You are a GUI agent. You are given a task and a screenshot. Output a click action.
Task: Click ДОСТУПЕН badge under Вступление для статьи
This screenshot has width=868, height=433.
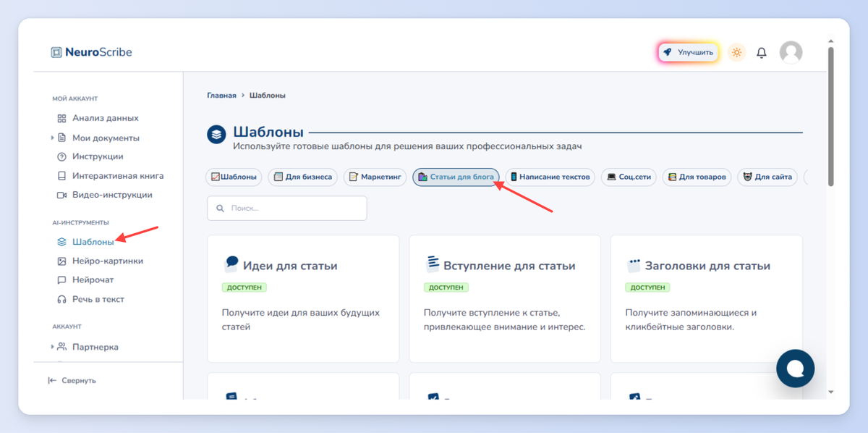pos(446,287)
